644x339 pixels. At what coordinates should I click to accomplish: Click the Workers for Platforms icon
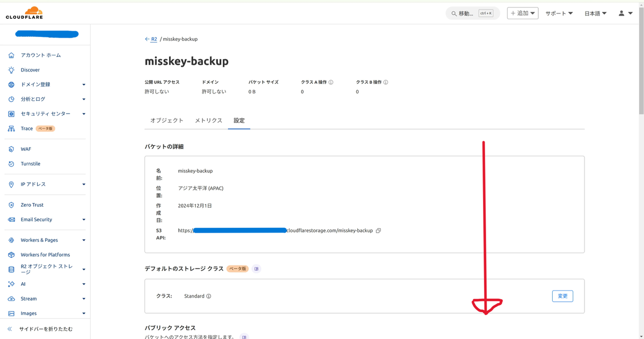click(11, 255)
